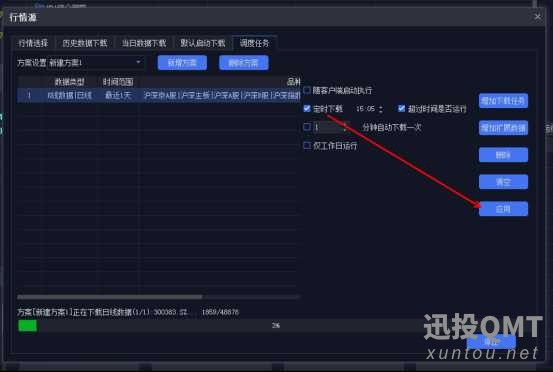The image size is (553, 372).
Task: Click the horizontal scrollbar under the task table
Action: 110,297
